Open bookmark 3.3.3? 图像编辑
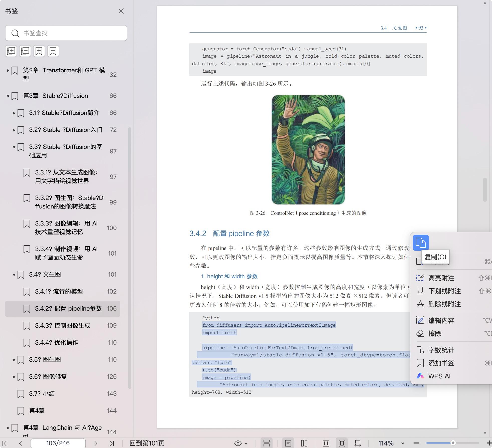 (66, 228)
